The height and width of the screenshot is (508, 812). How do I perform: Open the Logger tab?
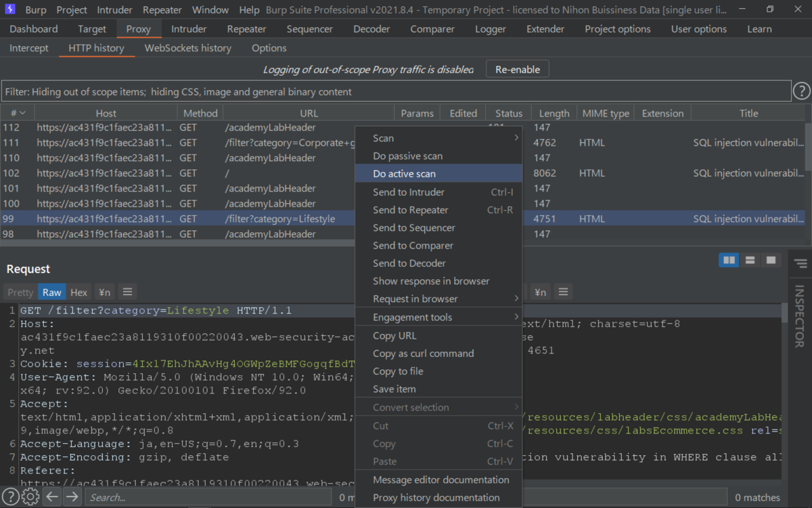491,29
